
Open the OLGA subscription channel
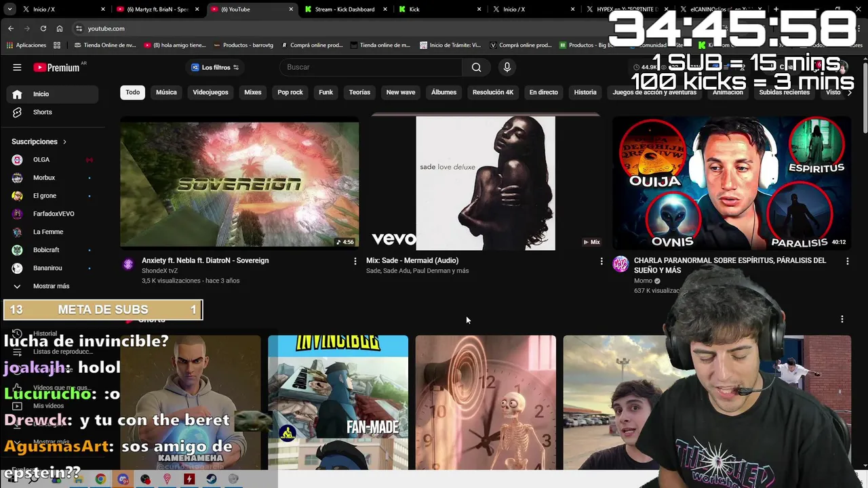pyautogui.click(x=53, y=160)
